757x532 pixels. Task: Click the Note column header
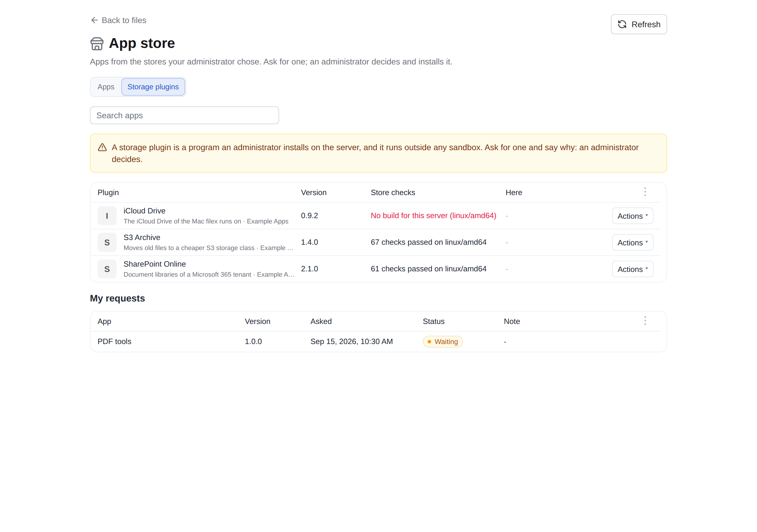(512, 321)
